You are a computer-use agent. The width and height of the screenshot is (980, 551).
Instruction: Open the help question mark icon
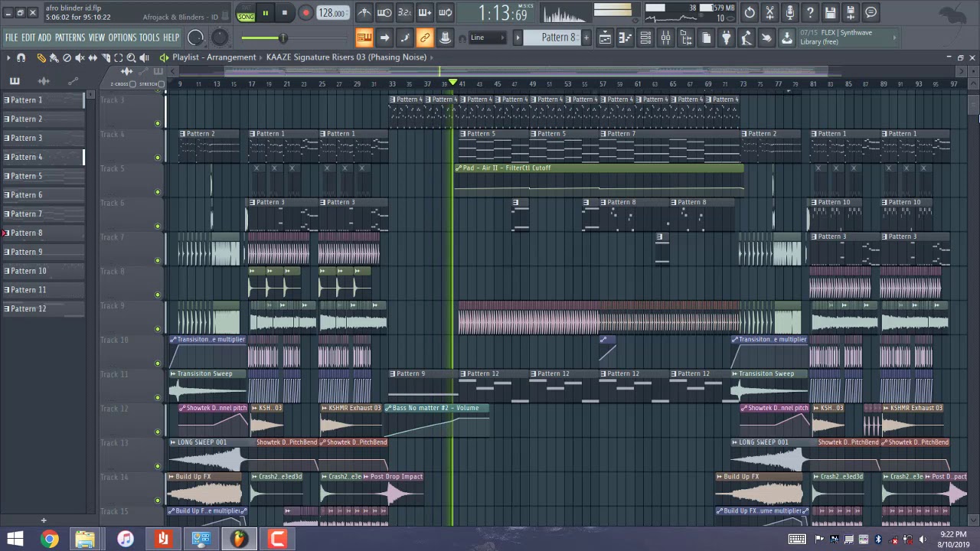click(x=810, y=12)
